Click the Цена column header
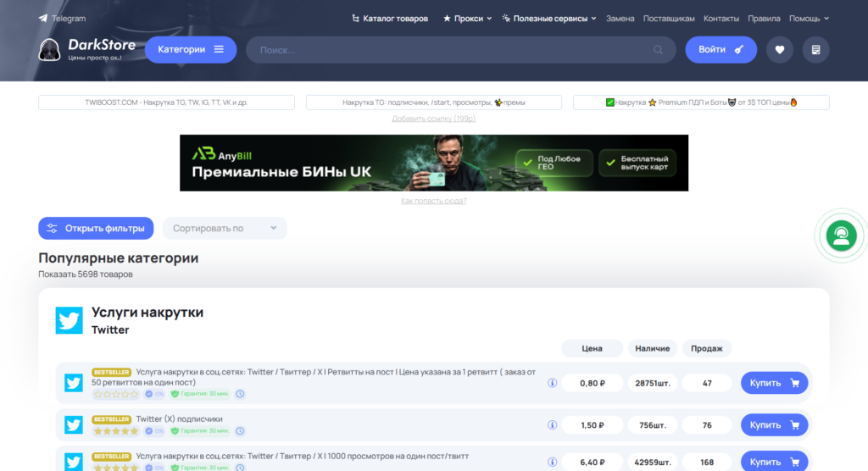The height and width of the screenshot is (471, 868). (x=592, y=349)
